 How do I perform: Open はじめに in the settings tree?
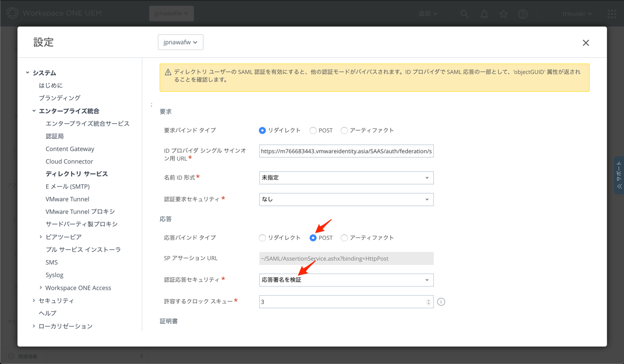click(51, 86)
